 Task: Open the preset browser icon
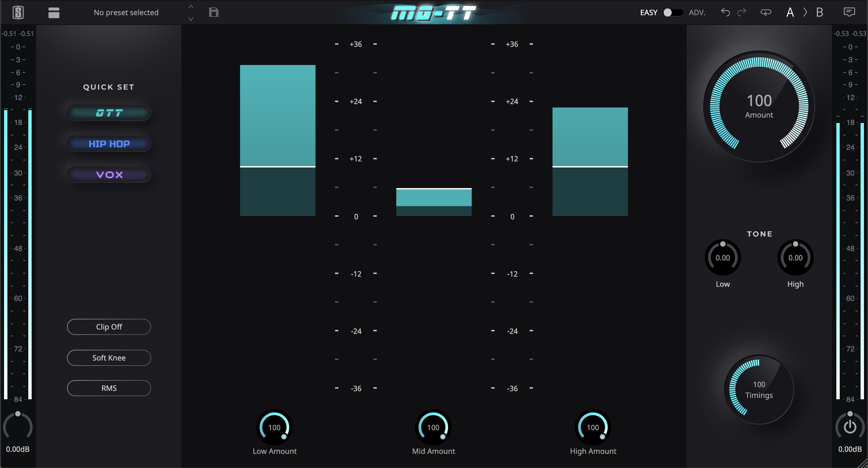tap(54, 13)
